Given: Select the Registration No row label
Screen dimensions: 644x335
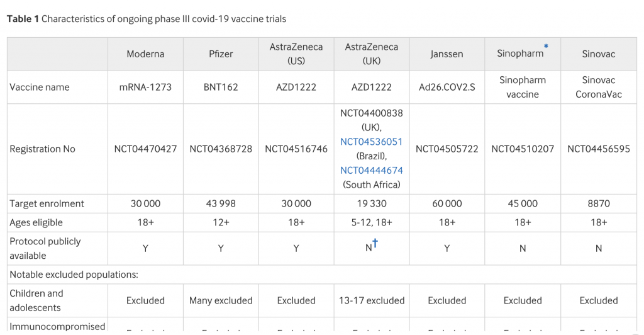Looking at the screenshot, I should pos(42,149).
